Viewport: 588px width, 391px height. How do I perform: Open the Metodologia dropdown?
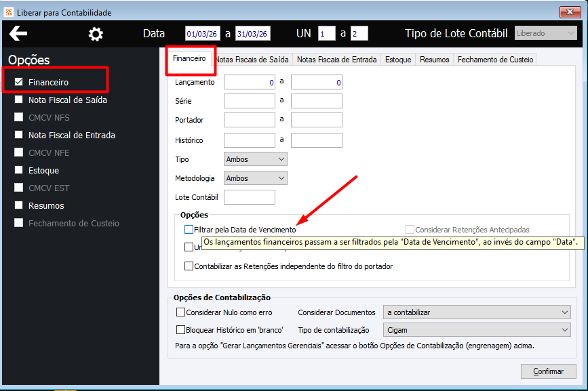[x=256, y=178]
